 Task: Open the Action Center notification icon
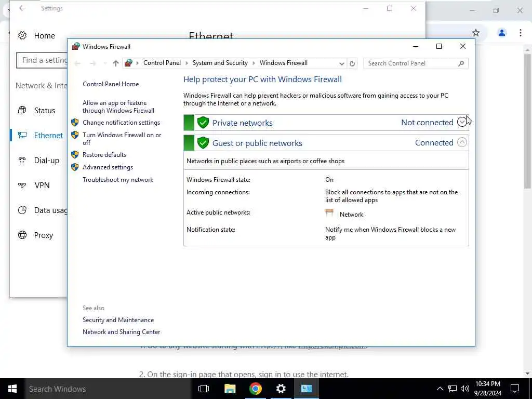515,389
